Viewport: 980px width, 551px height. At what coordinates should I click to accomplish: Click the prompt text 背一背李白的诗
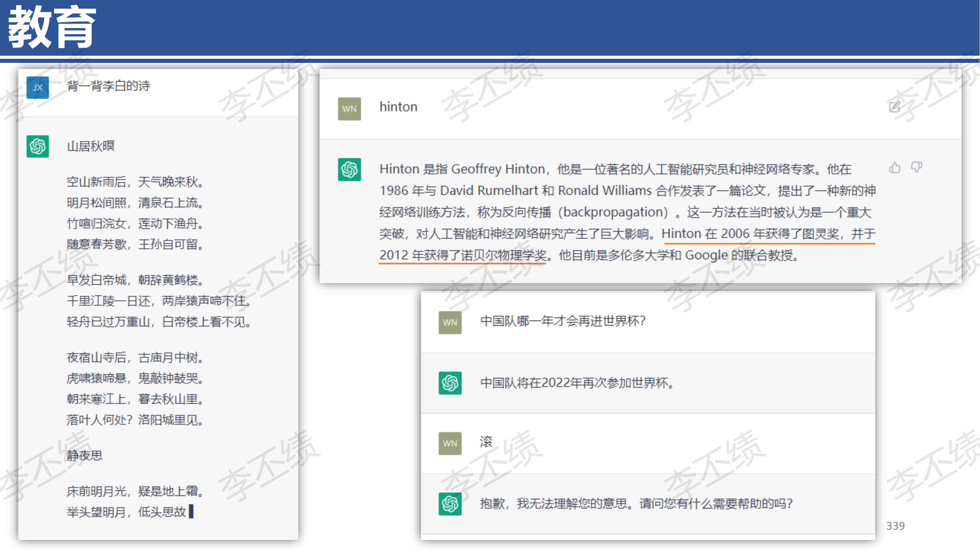click(x=108, y=86)
